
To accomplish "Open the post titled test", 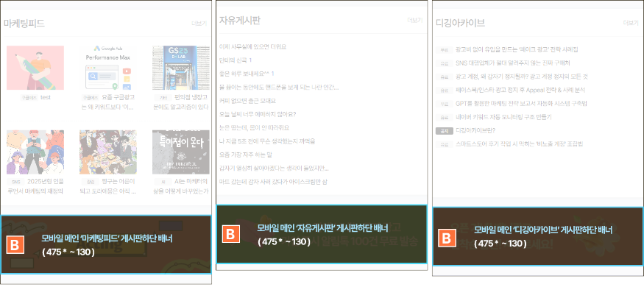I will point(46,97).
